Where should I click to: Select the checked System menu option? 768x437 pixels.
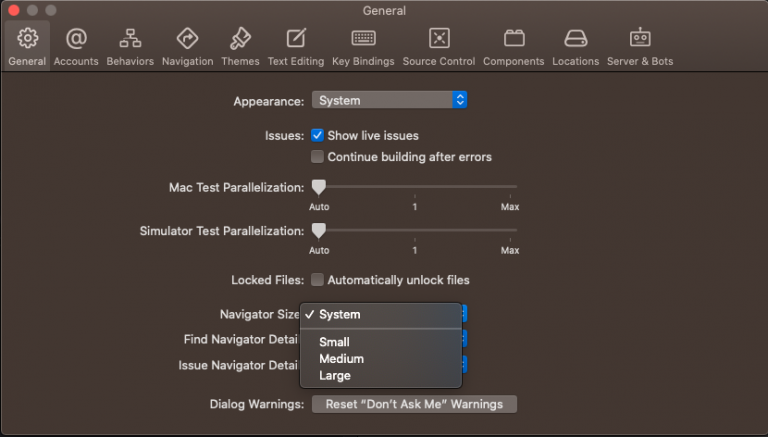click(340, 315)
